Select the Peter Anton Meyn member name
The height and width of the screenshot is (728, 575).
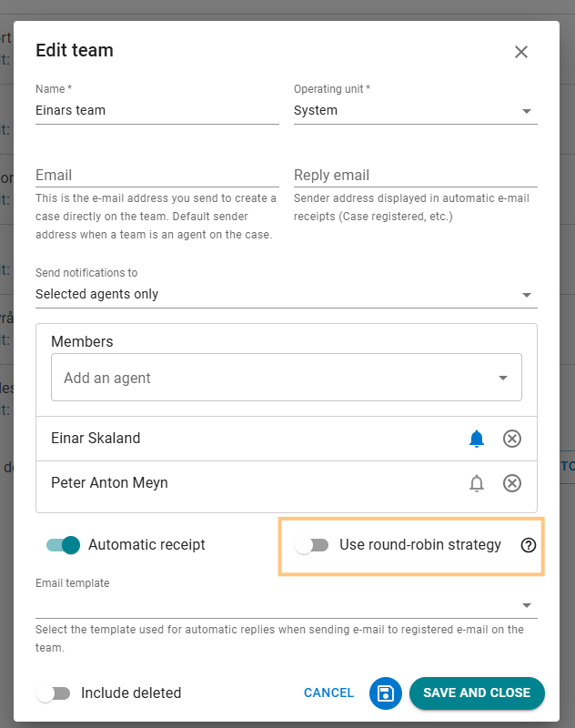click(x=109, y=483)
